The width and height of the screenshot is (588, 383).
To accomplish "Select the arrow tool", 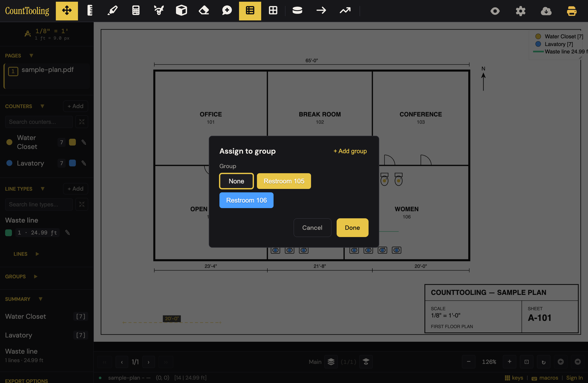I will 321,11.
